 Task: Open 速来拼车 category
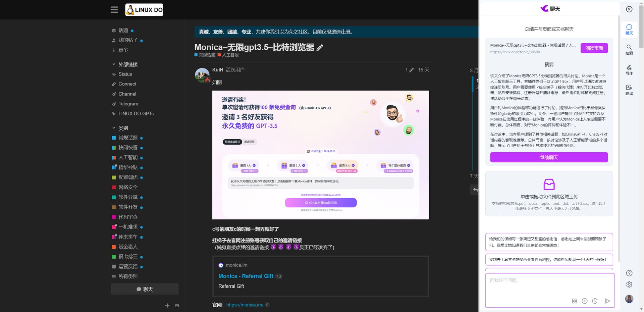pyautogui.click(x=127, y=237)
